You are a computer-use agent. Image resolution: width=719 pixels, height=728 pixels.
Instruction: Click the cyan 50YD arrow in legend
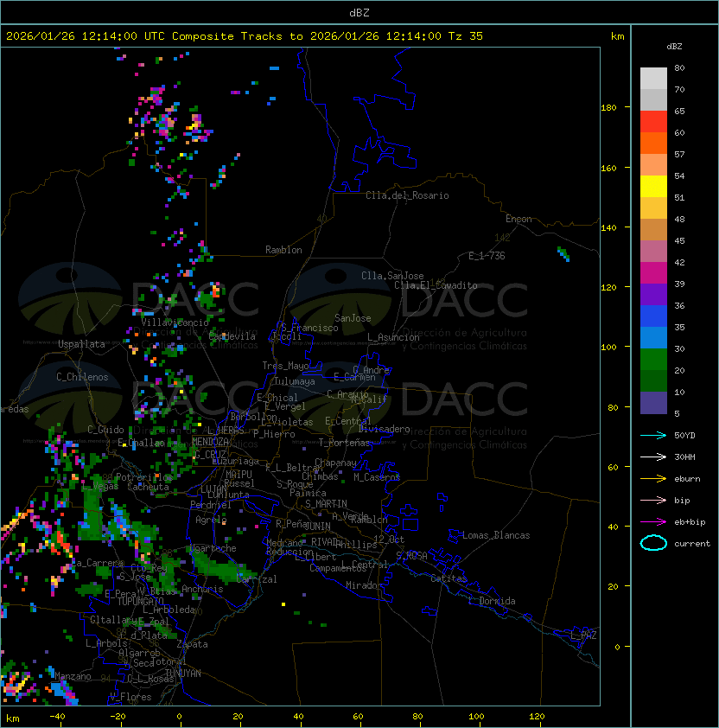[x=653, y=435]
